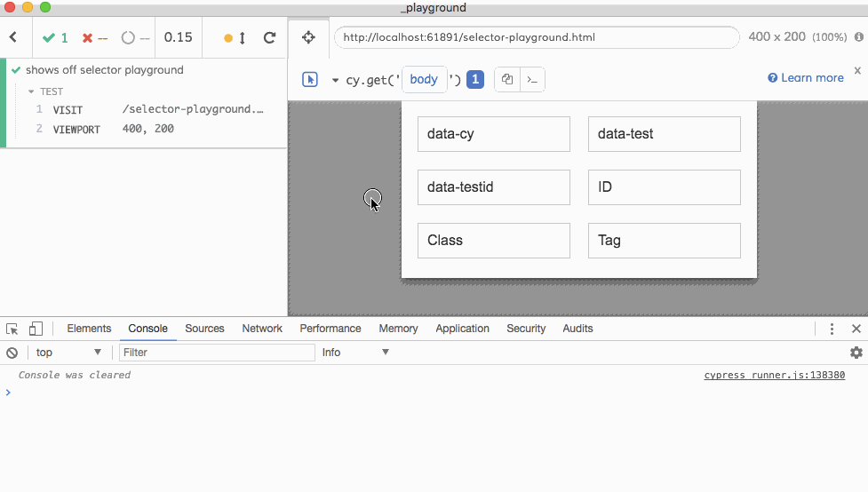This screenshot has height=492, width=868.
Task: Print selector to console icon
Action: pos(531,80)
